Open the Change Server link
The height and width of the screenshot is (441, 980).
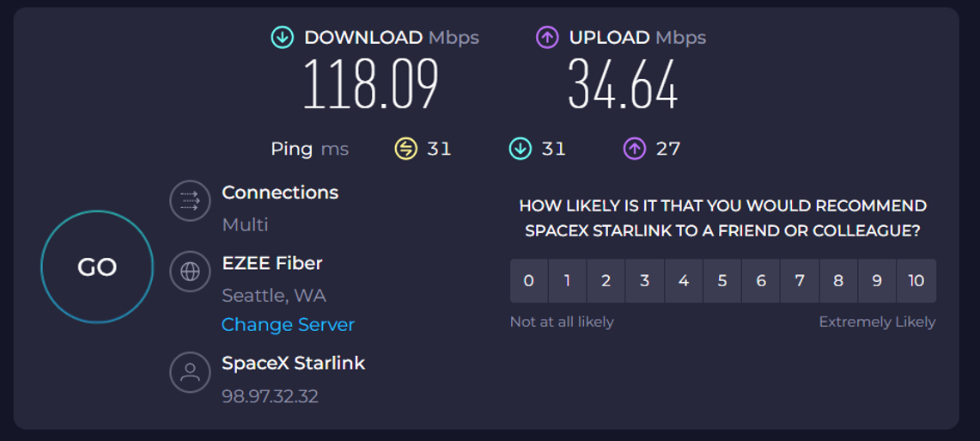point(288,325)
